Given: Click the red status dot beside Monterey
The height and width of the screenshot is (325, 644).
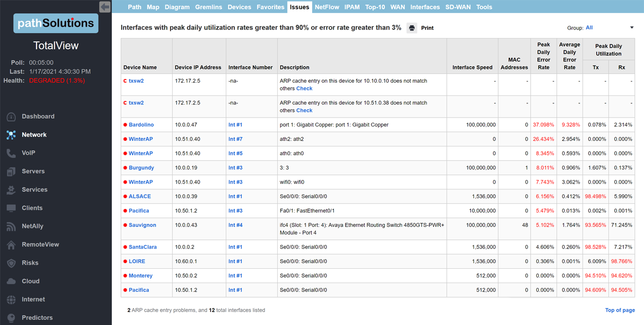Looking at the screenshot, I should pos(125,276).
